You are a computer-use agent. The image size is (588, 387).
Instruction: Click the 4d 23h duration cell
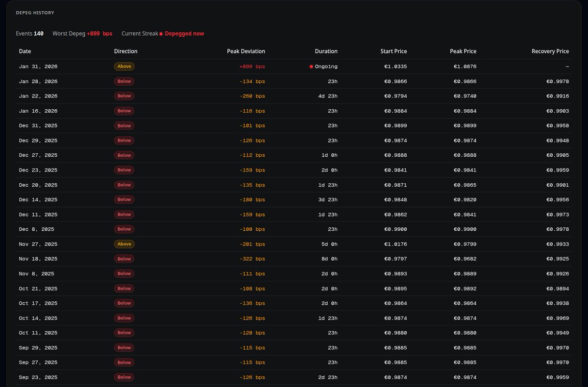pyautogui.click(x=328, y=96)
